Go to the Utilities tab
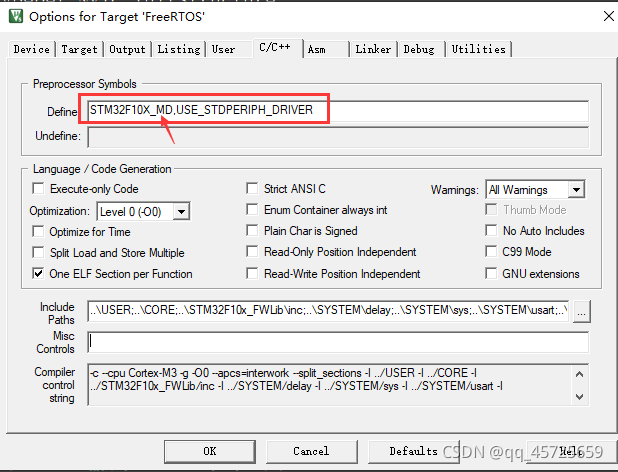 coord(478,50)
